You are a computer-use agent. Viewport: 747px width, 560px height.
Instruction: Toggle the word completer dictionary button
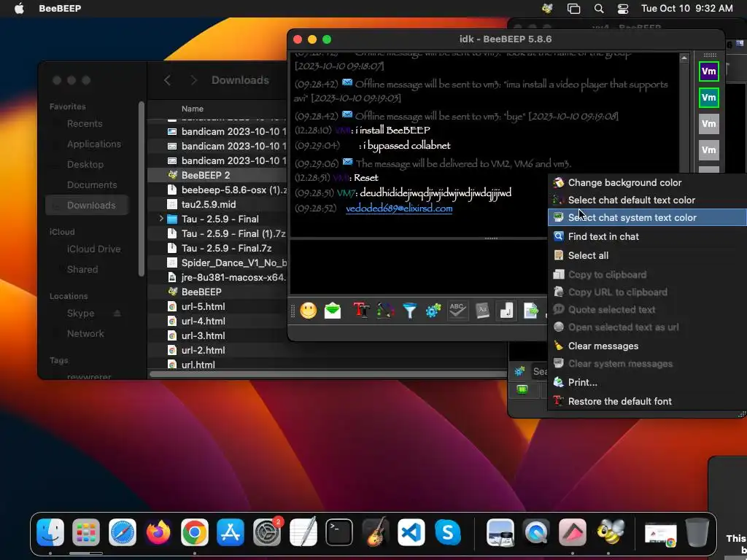(x=482, y=311)
